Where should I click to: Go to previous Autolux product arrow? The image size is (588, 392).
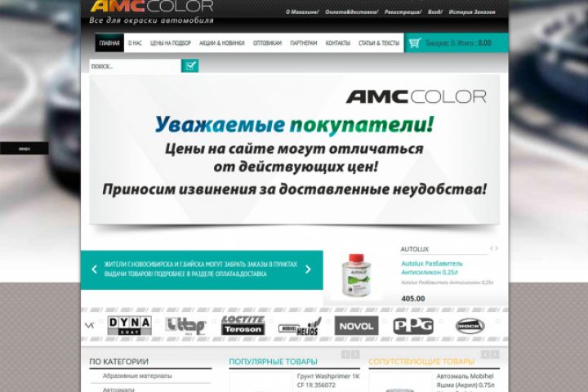492,248
